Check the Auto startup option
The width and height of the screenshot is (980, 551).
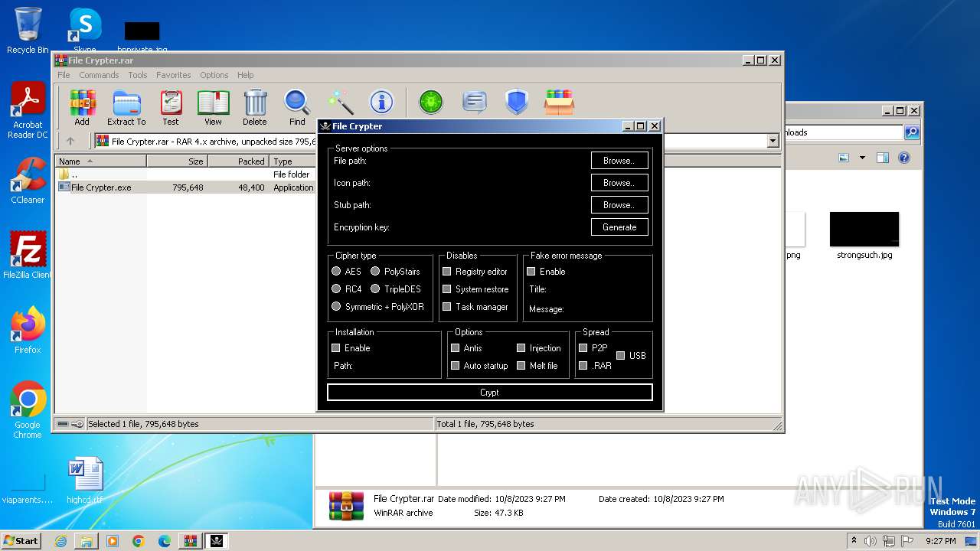click(456, 365)
